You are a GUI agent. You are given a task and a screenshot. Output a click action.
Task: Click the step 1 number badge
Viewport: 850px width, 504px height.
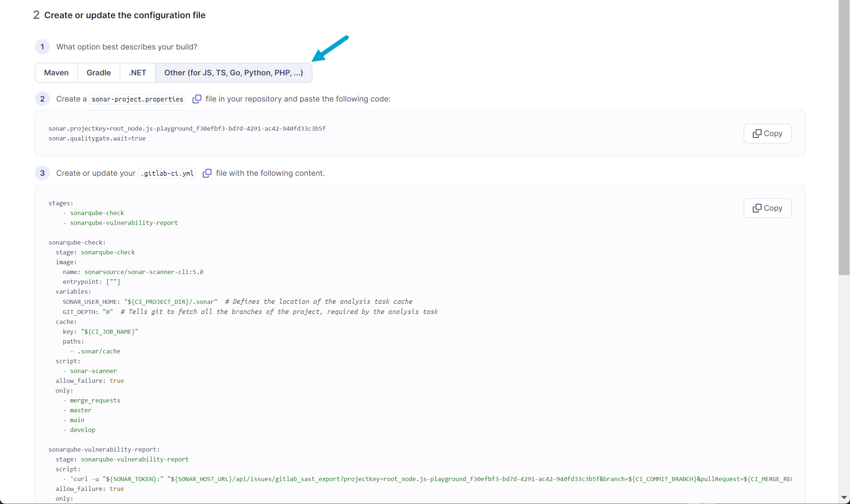pos(42,47)
